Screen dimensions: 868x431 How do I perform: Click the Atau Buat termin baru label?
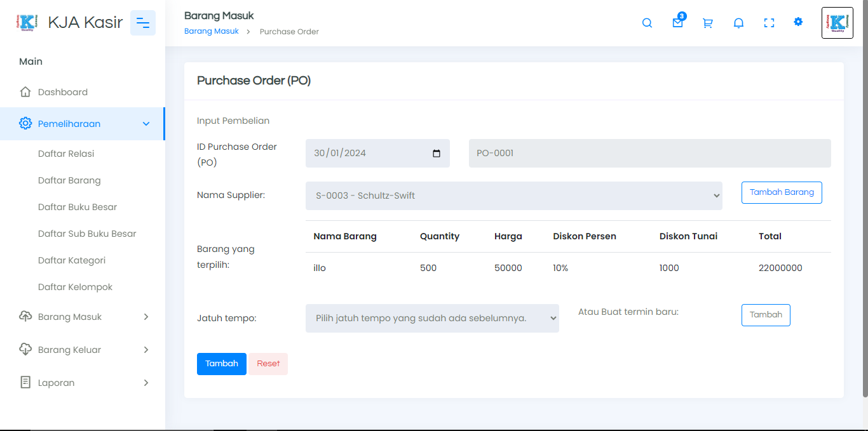[628, 312]
